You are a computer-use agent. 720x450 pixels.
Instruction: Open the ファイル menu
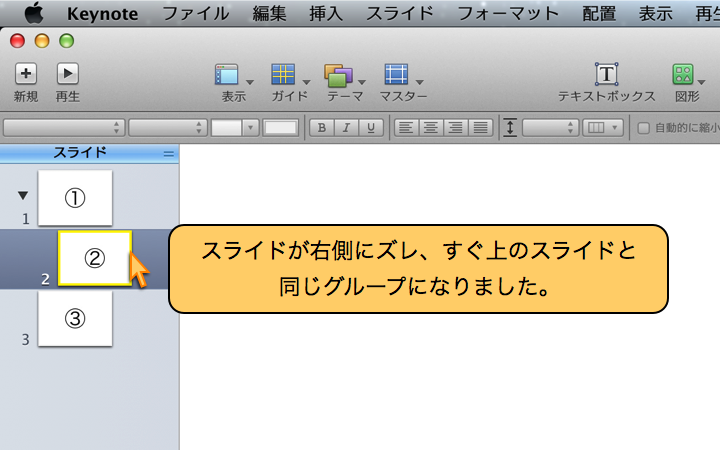point(196,14)
